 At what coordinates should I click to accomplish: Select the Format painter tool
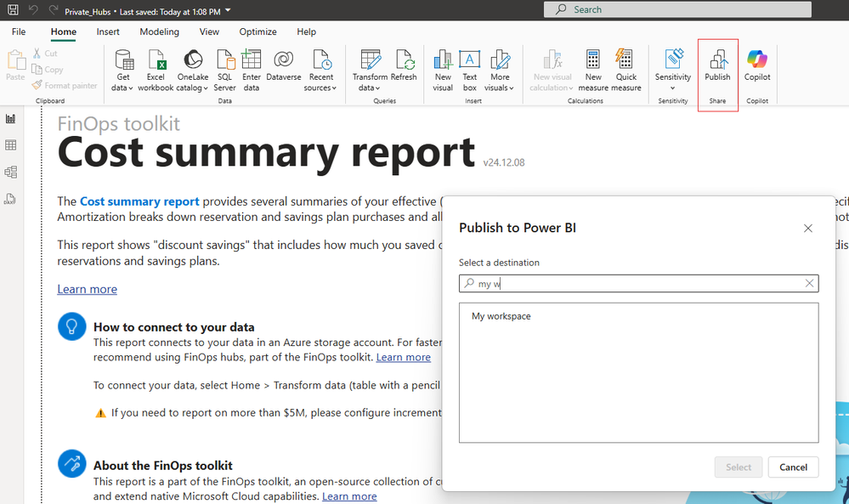65,86
